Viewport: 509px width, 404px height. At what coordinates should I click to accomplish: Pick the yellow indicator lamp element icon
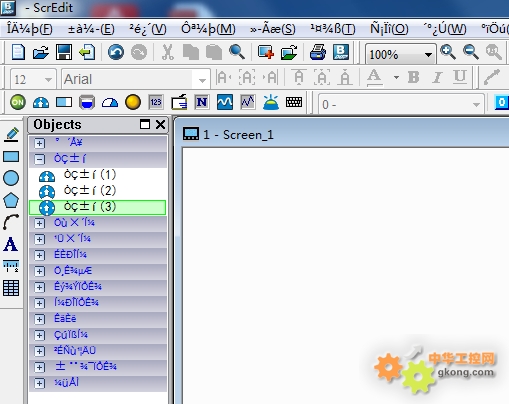(133, 102)
